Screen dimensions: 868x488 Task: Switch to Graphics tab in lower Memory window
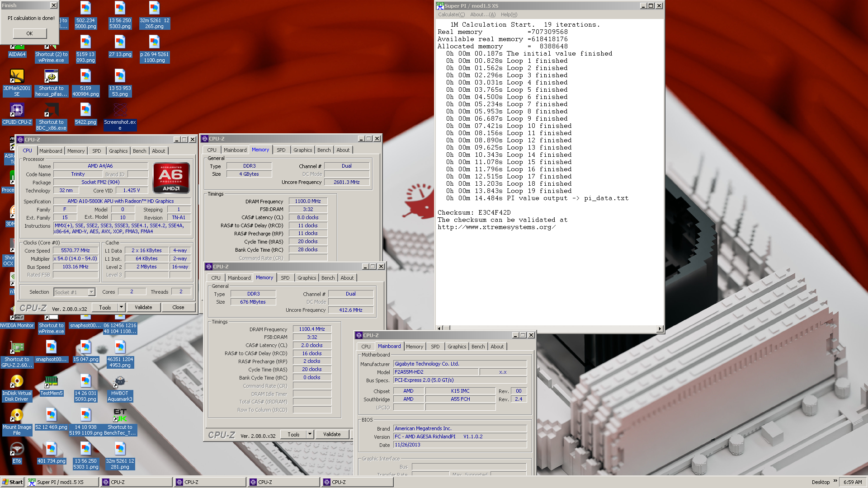pyautogui.click(x=307, y=278)
